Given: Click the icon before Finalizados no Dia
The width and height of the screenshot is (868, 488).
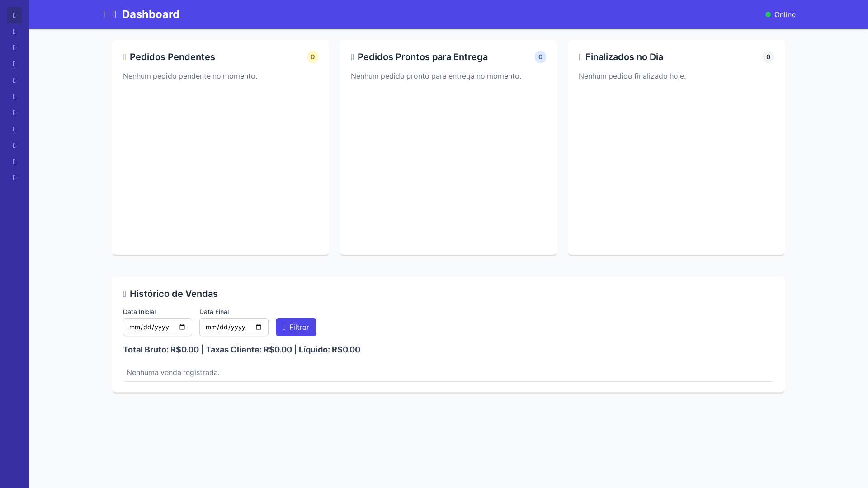Looking at the screenshot, I should [580, 57].
